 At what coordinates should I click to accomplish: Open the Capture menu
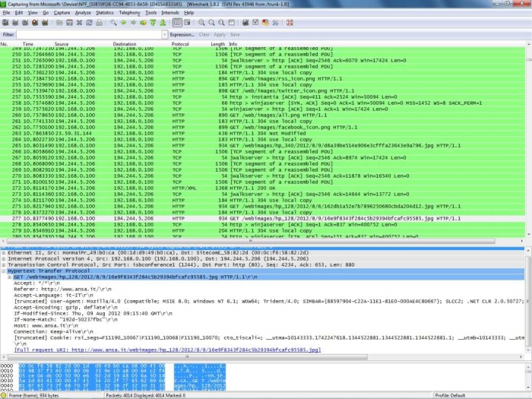click(62, 13)
